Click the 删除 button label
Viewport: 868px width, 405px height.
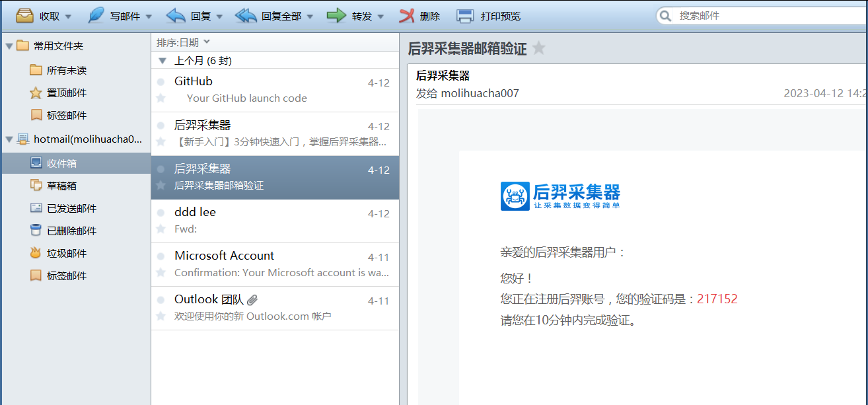click(430, 16)
